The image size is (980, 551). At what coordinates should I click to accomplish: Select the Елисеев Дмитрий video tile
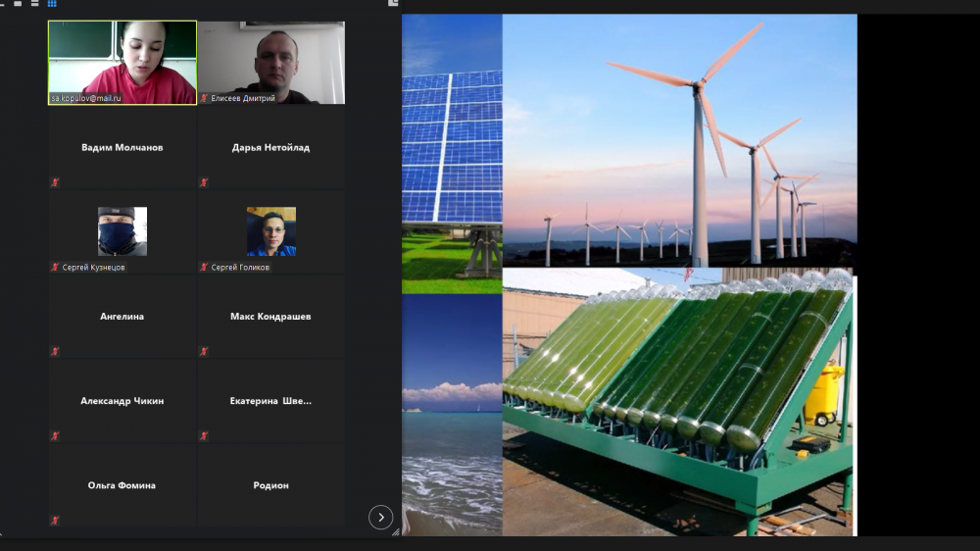click(271, 59)
